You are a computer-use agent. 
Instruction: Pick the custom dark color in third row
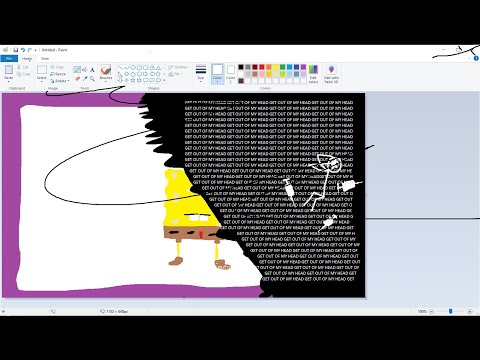pyautogui.click(x=241, y=81)
